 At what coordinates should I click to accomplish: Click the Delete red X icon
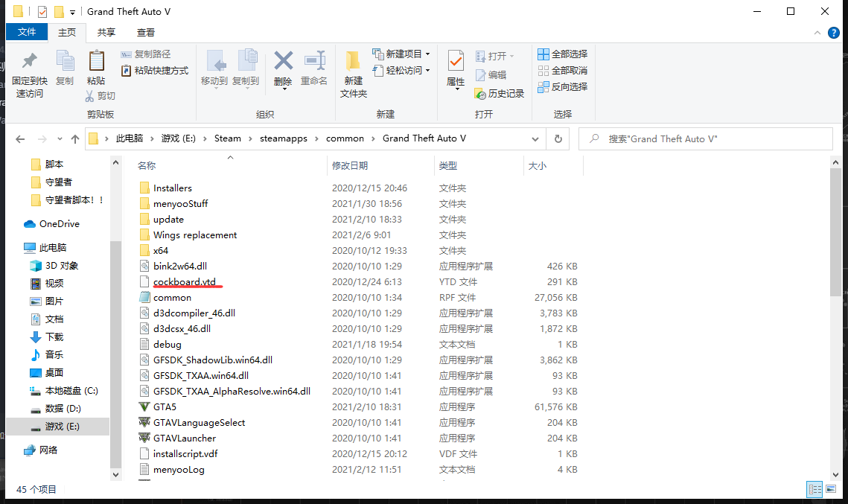(x=283, y=61)
